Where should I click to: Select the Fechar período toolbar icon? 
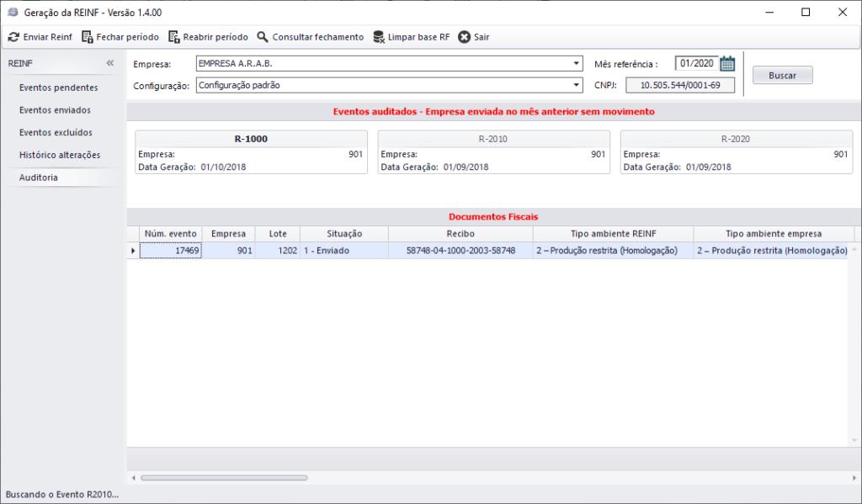click(x=86, y=37)
